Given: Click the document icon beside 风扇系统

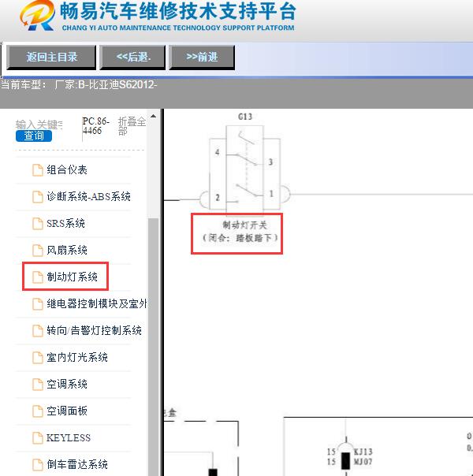Looking at the screenshot, I should pyautogui.click(x=38, y=251).
